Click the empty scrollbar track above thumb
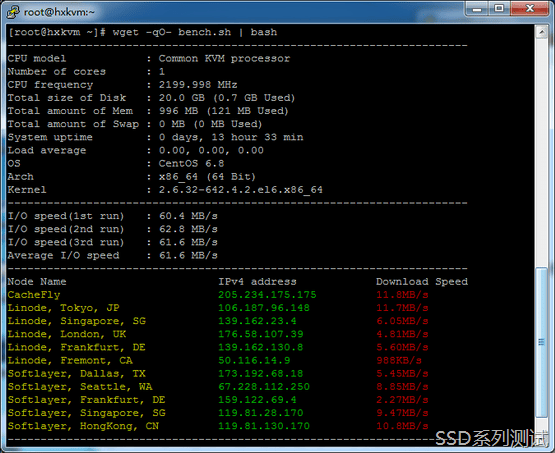This screenshot has width=555, height=453. 542,153
